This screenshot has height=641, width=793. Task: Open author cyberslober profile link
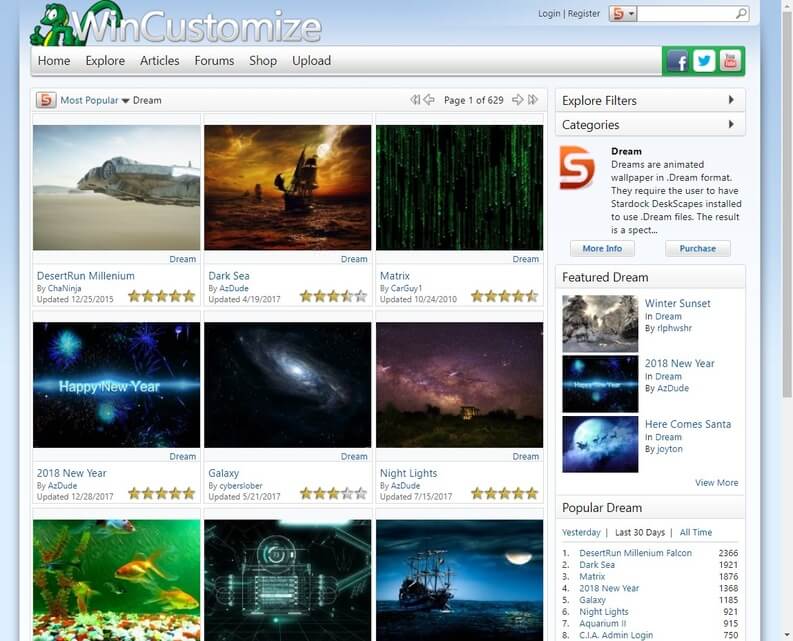241,486
